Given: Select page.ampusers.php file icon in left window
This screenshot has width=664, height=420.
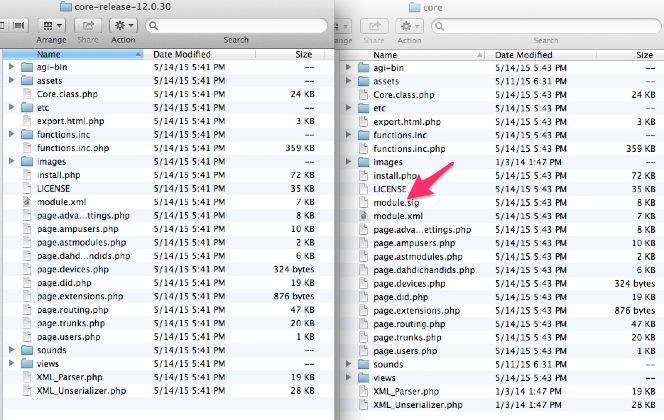Looking at the screenshot, I should click(27, 229).
